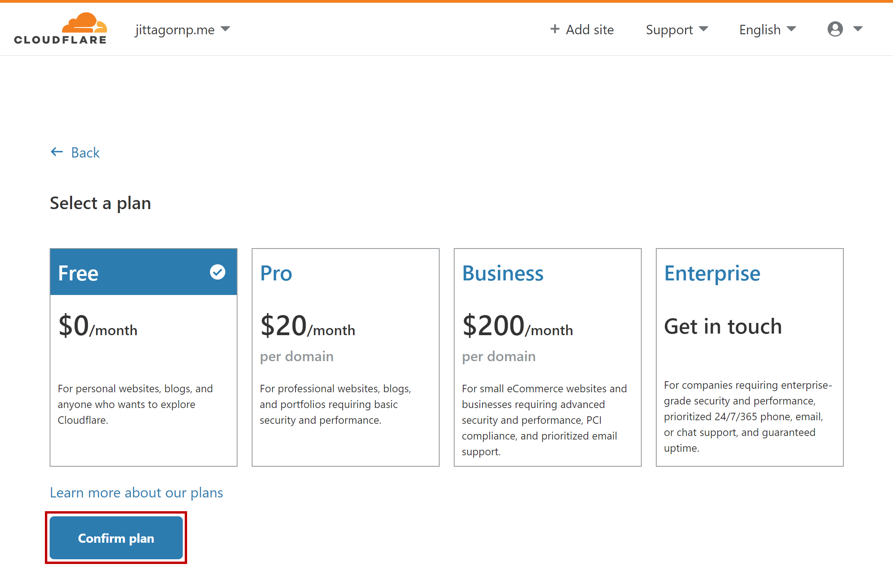The height and width of the screenshot is (588, 893).
Task: Go back using the Back link
Action: pyautogui.click(x=85, y=152)
